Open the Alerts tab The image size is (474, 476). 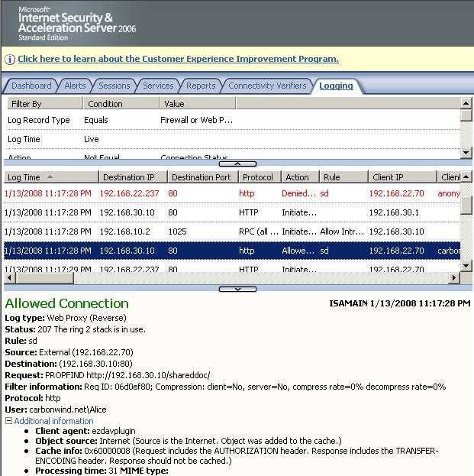tap(75, 86)
